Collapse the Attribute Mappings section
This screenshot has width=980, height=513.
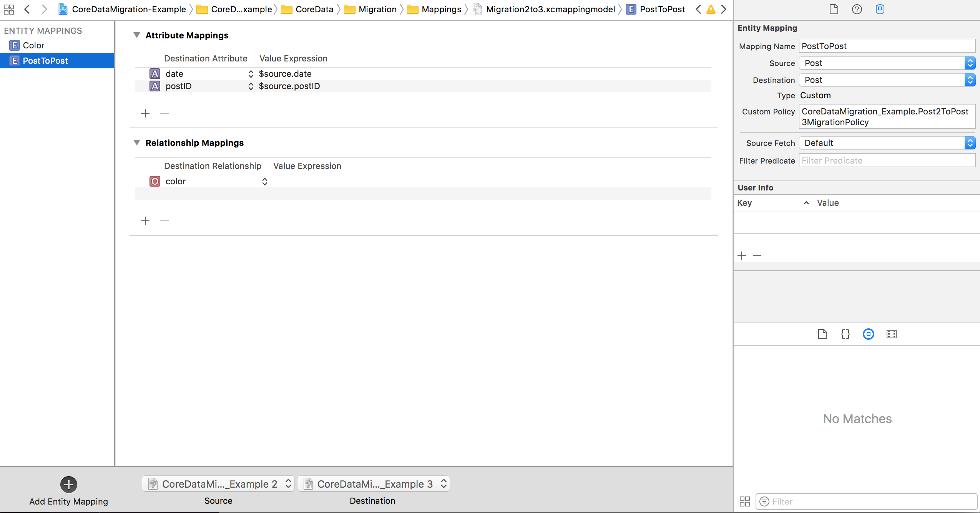coord(137,35)
